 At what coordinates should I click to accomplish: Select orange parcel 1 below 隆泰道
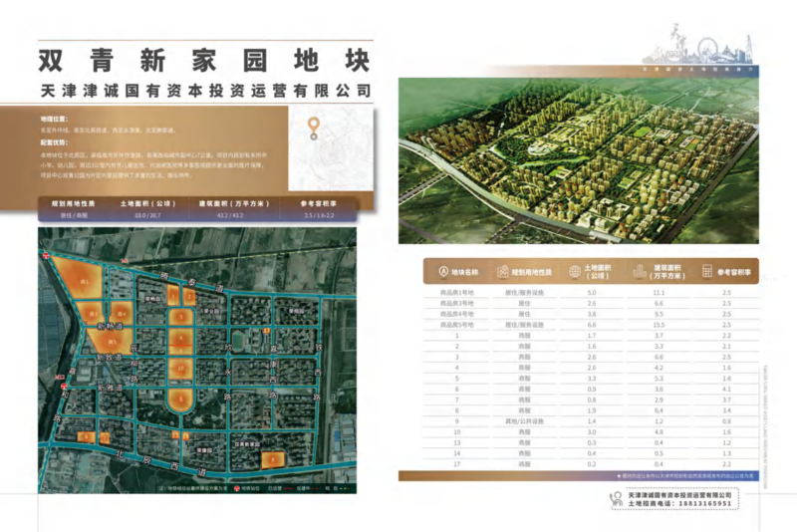click(x=173, y=295)
